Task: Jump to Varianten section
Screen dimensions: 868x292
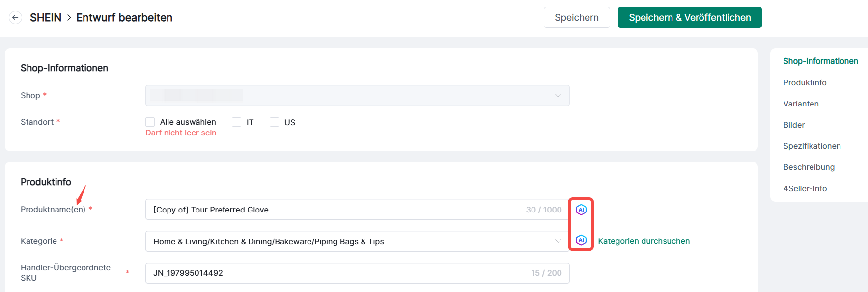Action: pyautogui.click(x=801, y=104)
